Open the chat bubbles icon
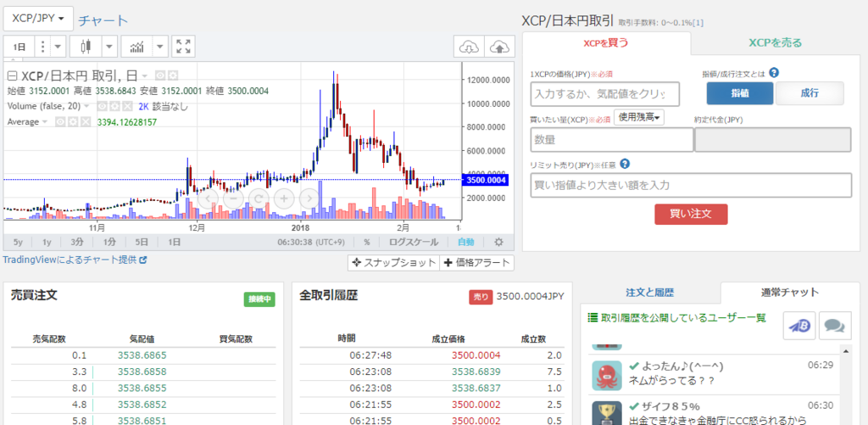Viewport: 868px width, 425px height. pyautogui.click(x=834, y=325)
